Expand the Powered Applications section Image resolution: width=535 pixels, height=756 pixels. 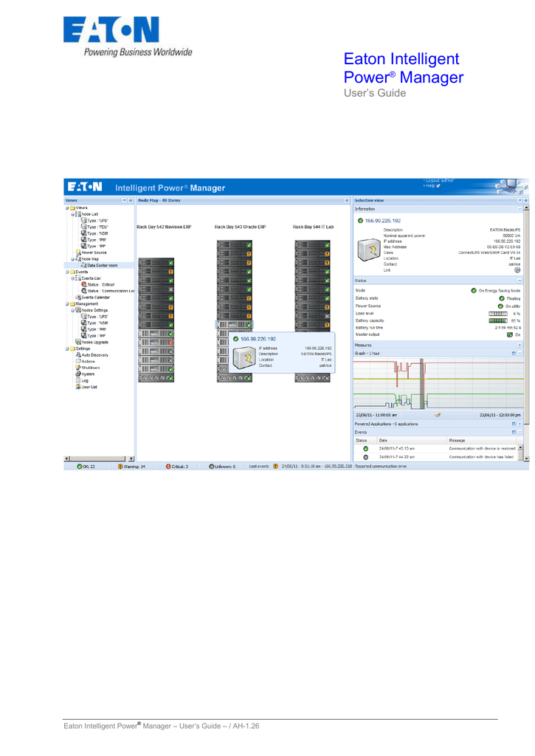click(x=520, y=424)
